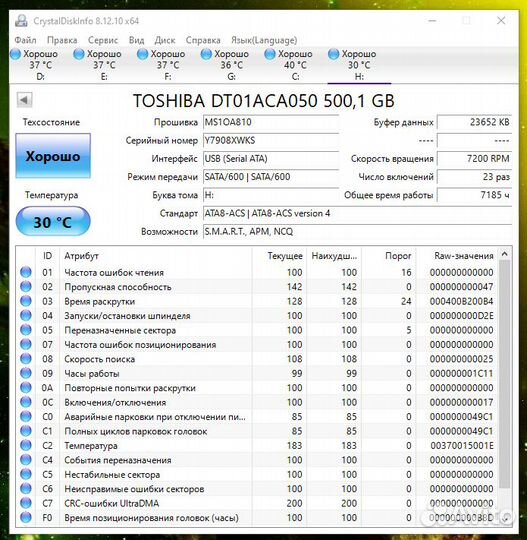Click status icon of attribute 08 Скорость поиска
This screenshot has width=527, height=540.
pos(26,359)
